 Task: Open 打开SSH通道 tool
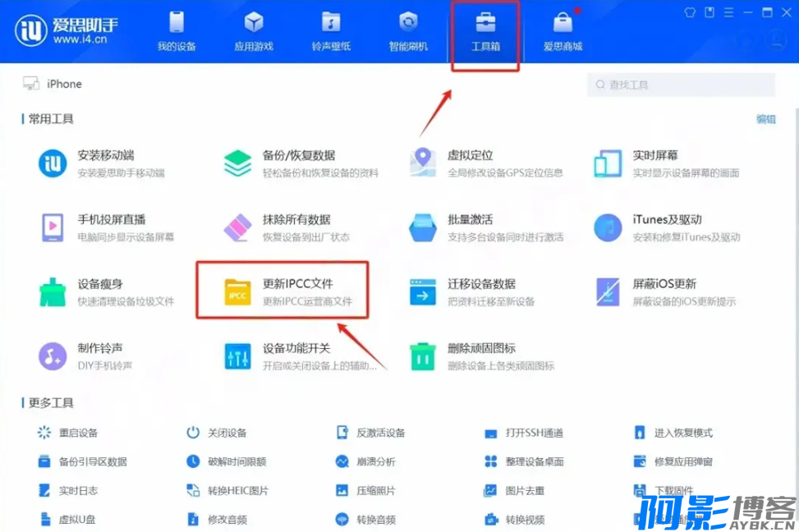pos(523,433)
